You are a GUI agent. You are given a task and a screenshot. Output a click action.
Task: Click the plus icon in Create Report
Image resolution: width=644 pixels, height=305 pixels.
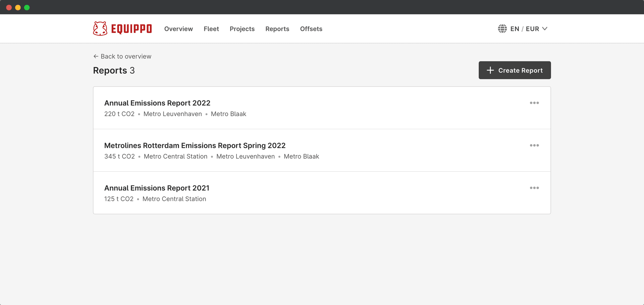tap(490, 70)
